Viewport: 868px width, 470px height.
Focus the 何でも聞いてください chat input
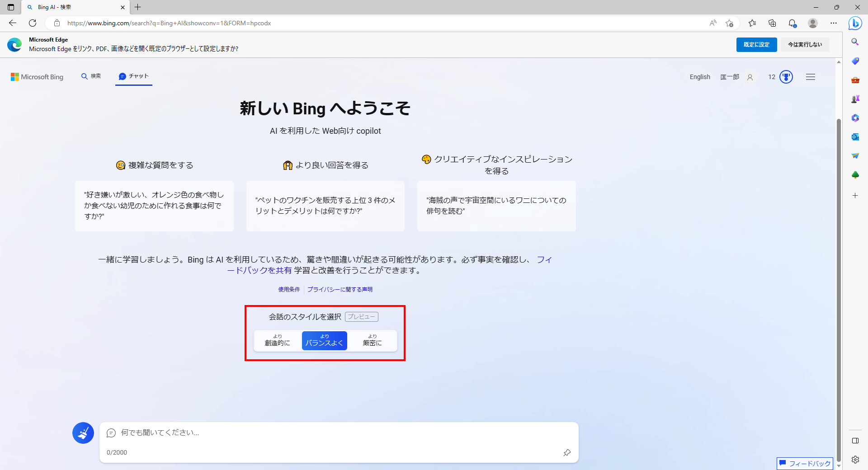(x=339, y=433)
